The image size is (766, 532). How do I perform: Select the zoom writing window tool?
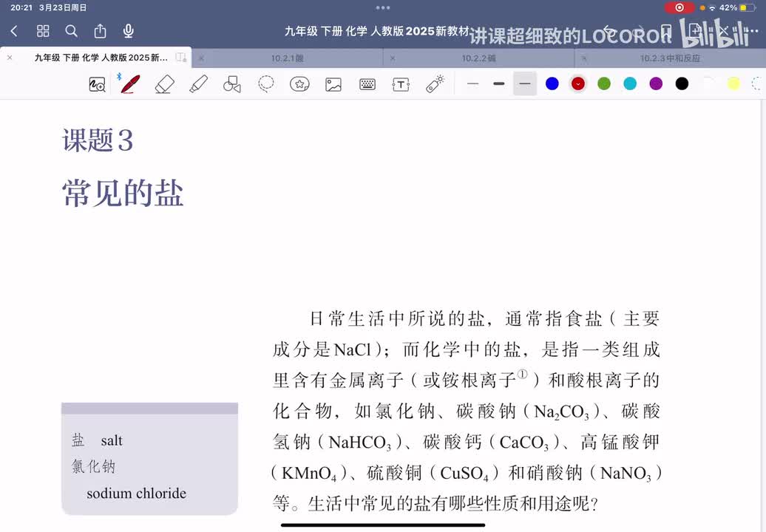pyautogui.click(x=97, y=84)
